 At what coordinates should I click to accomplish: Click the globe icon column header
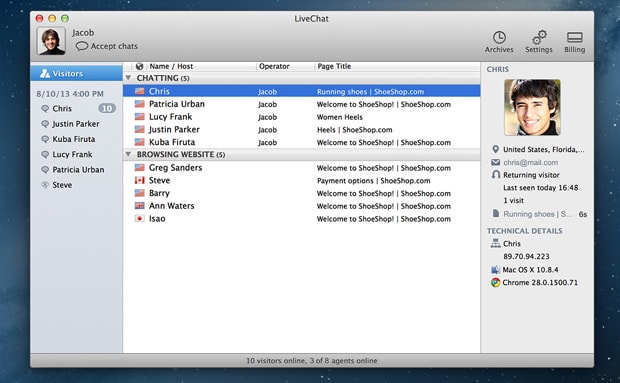click(139, 66)
